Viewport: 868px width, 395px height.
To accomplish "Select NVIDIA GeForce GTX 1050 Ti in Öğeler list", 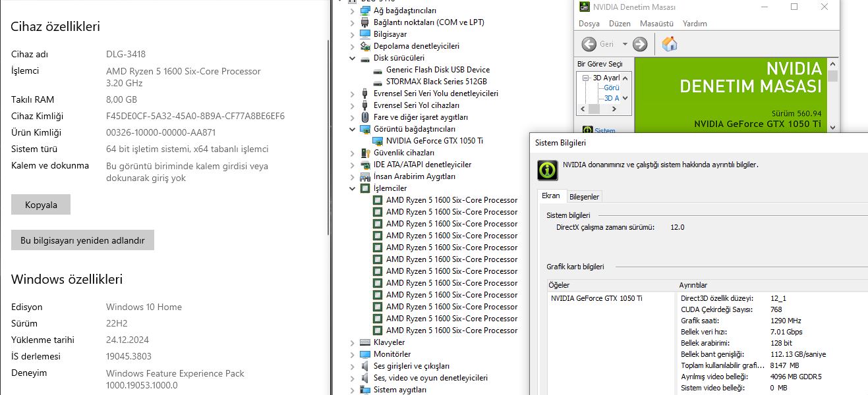I will pyautogui.click(x=596, y=298).
